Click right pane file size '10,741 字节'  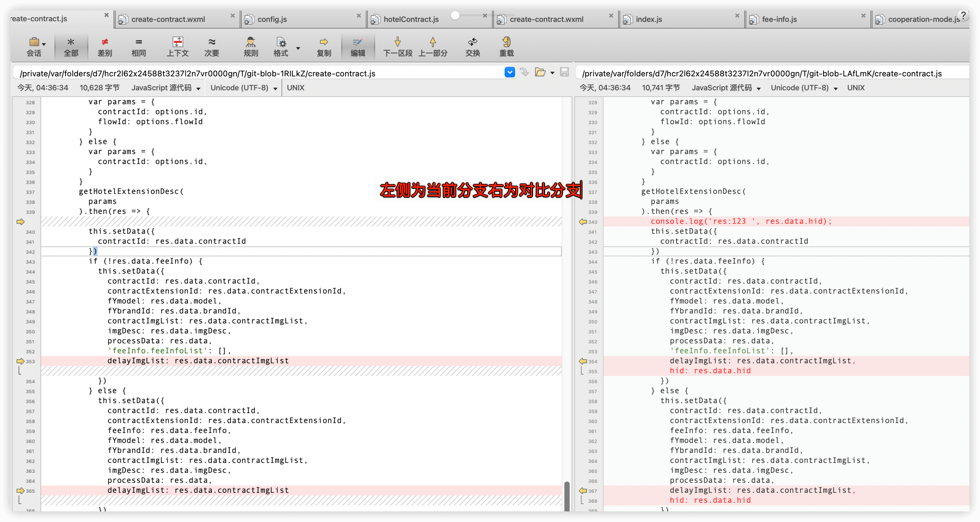(661, 88)
